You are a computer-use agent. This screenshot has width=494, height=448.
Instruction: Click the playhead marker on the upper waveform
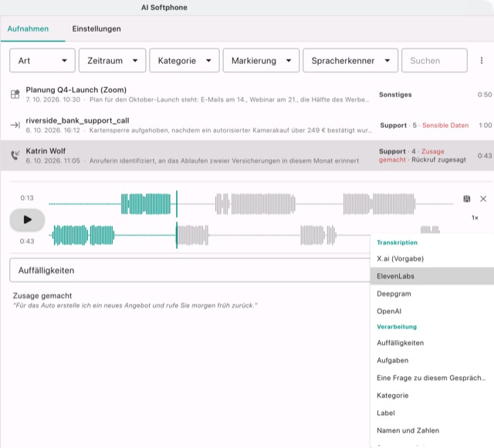pos(177,204)
